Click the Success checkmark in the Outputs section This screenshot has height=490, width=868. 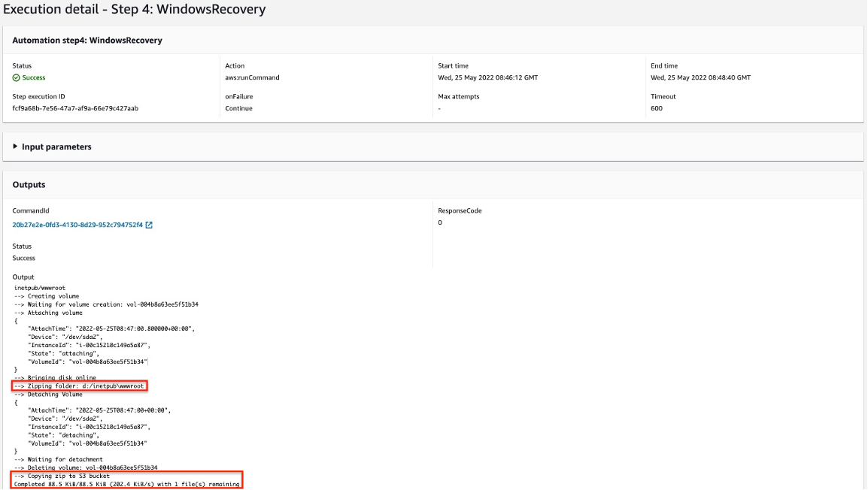coord(23,258)
